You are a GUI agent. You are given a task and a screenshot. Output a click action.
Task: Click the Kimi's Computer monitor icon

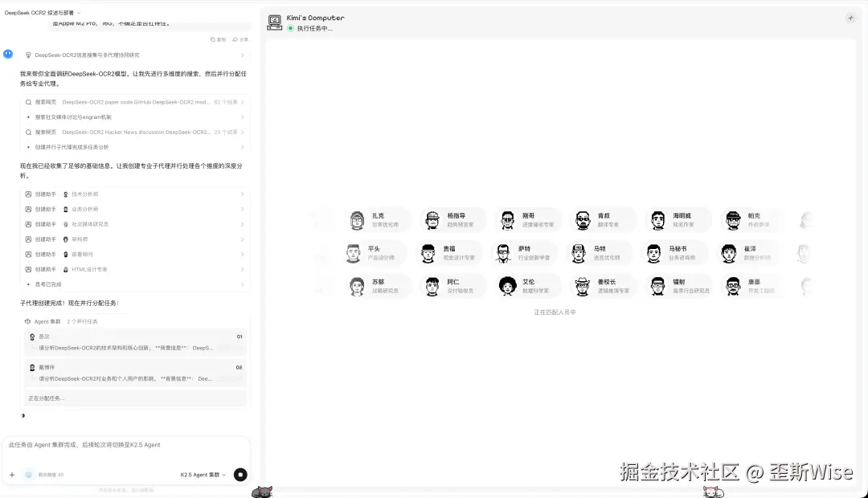pyautogui.click(x=275, y=22)
